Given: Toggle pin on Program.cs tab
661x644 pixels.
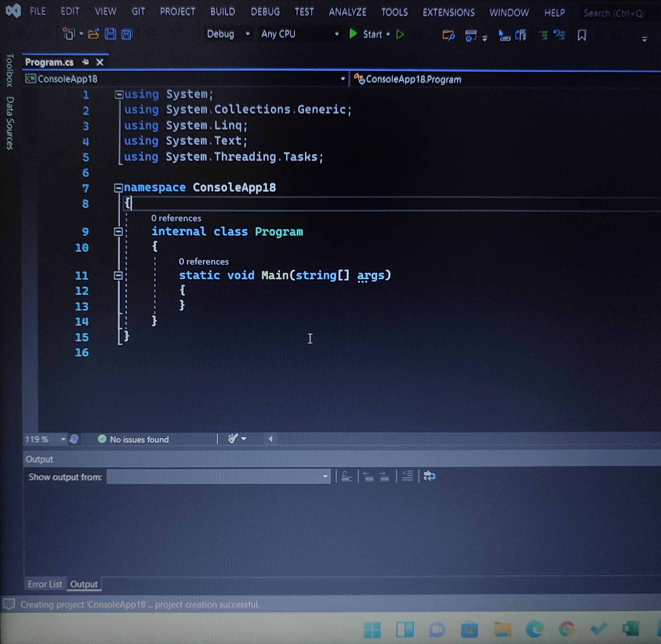Looking at the screenshot, I should coord(85,62).
